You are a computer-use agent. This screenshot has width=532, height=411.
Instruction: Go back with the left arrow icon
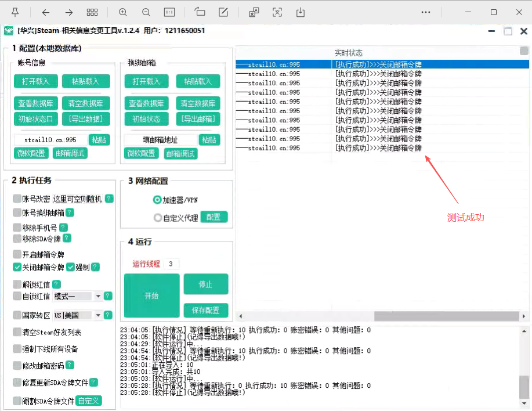(x=46, y=12)
